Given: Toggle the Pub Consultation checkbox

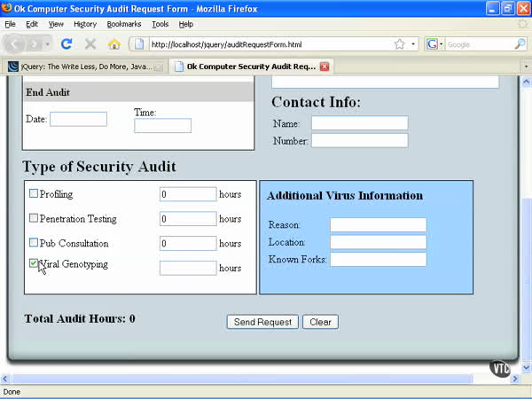Looking at the screenshot, I should [34, 242].
